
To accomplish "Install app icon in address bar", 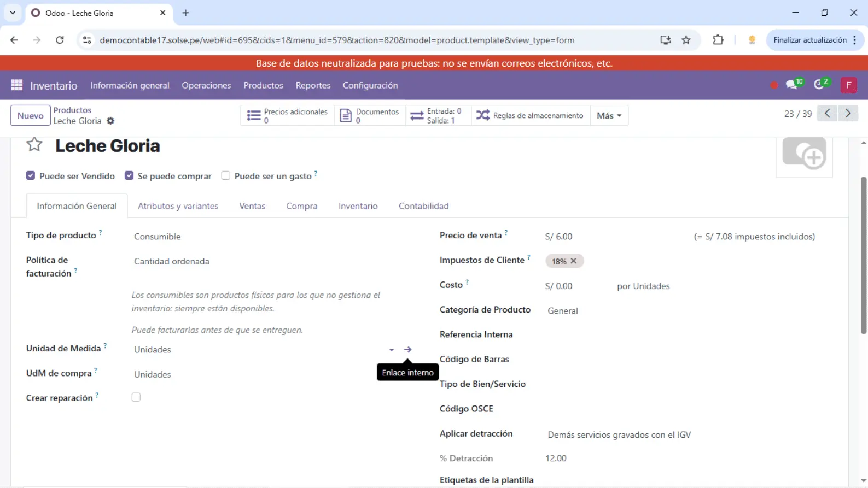I will coord(665,40).
